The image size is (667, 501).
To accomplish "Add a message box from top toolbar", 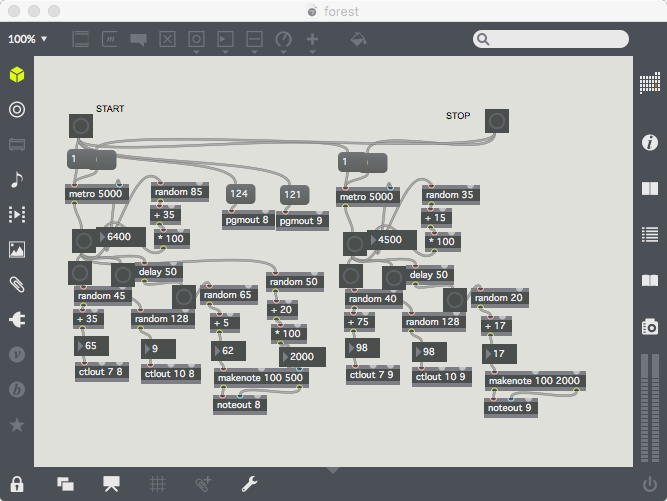I will pos(110,40).
